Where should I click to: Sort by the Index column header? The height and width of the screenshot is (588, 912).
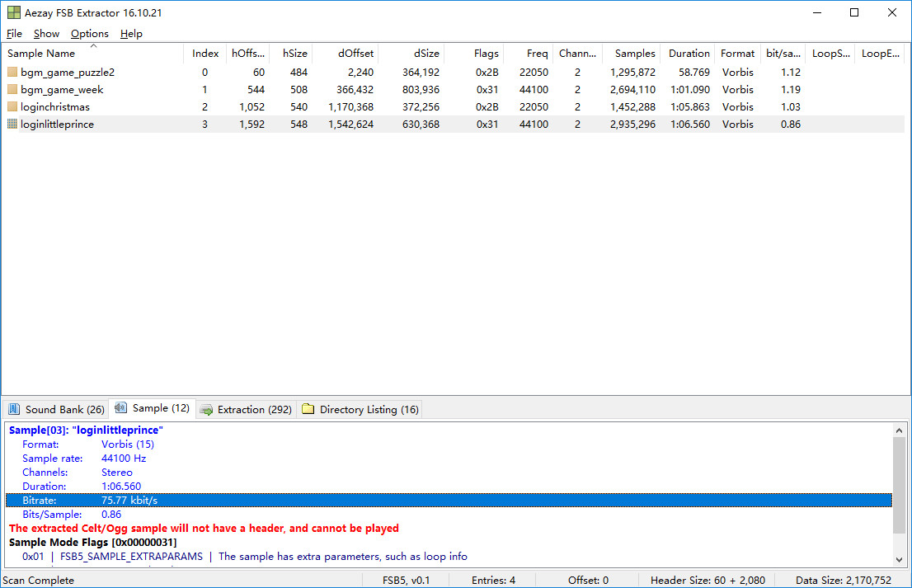tap(204, 54)
